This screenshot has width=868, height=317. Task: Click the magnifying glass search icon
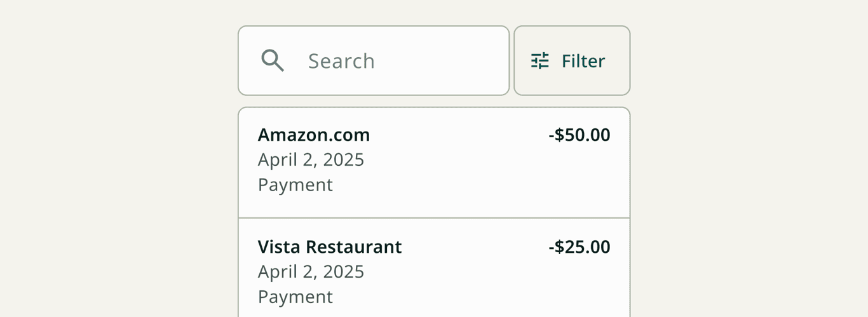[273, 60]
